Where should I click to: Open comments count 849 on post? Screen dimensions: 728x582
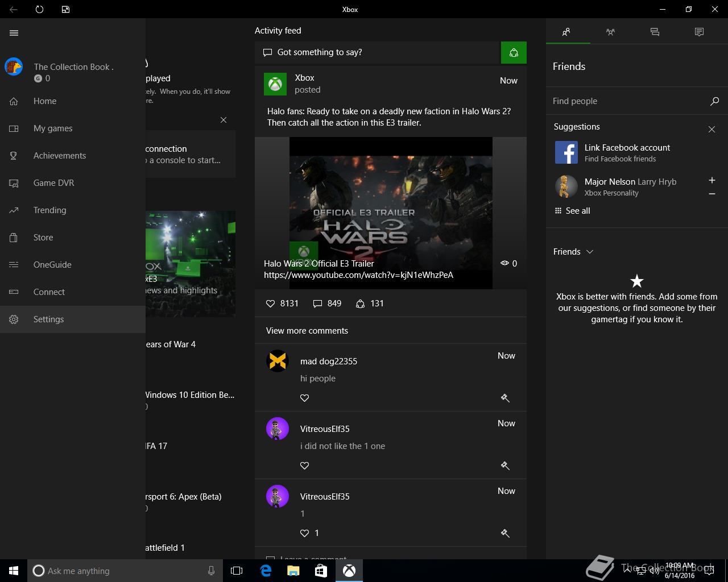click(x=327, y=304)
